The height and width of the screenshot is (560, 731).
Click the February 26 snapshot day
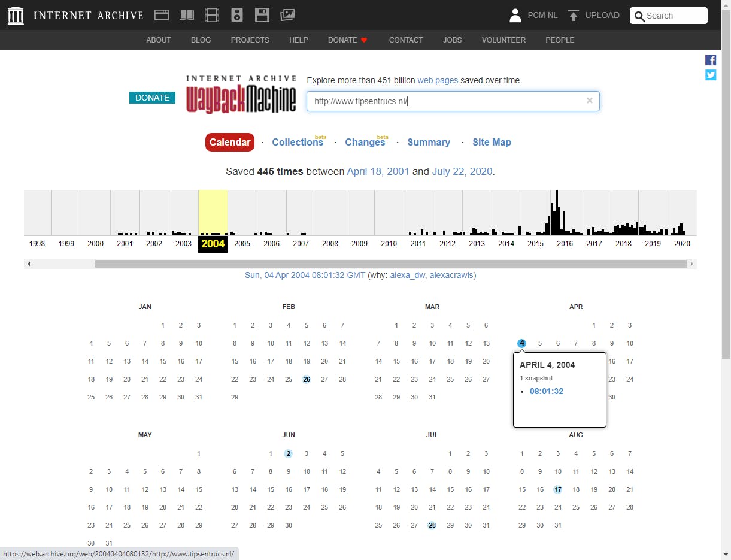(307, 379)
